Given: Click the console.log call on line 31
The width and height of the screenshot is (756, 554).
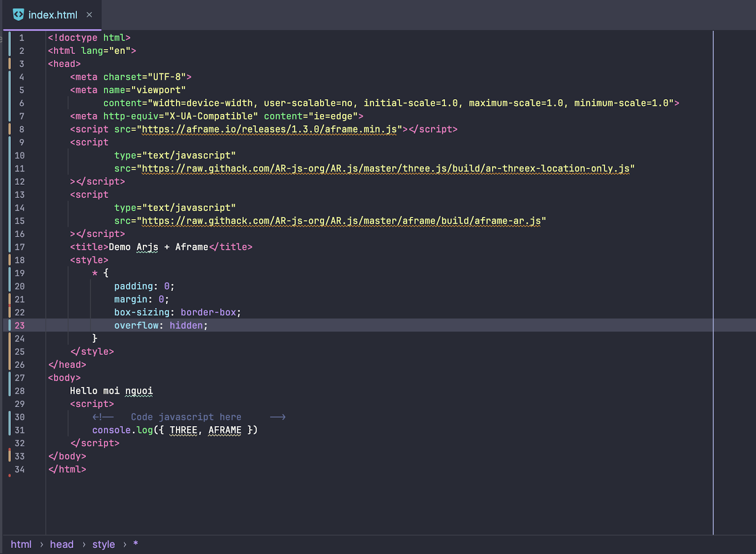Looking at the screenshot, I should (x=122, y=430).
